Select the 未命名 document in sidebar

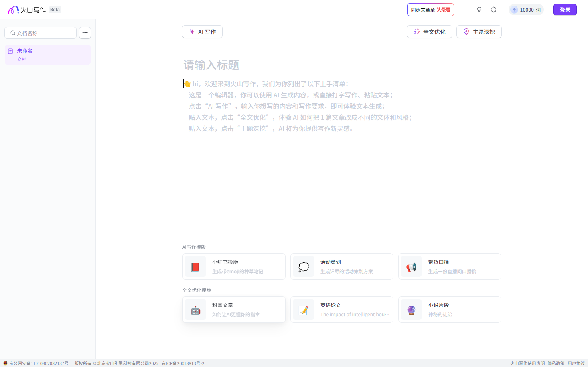[x=47, y=55]
